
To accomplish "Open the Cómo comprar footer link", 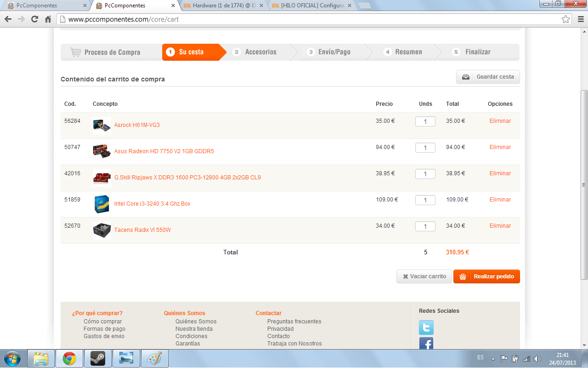I will point(103,322).
